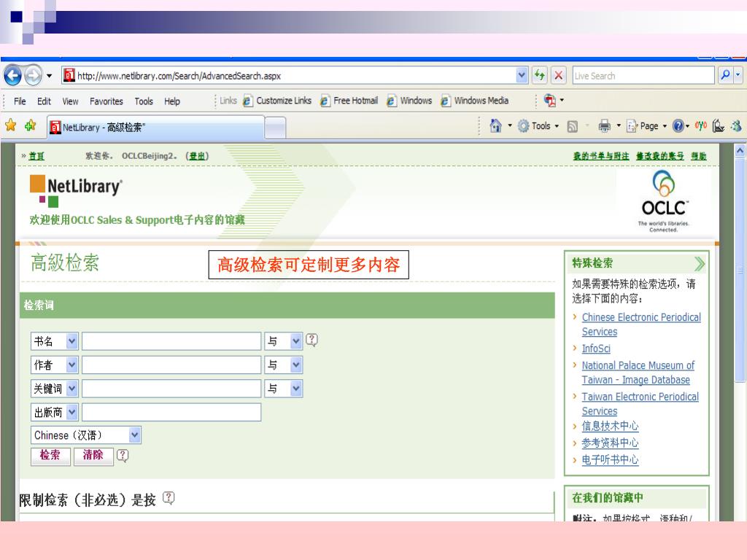Open the Favorites menu
The width and height of the screenshot is (747, 560).
pyautogui.click(x=107, y=101)
